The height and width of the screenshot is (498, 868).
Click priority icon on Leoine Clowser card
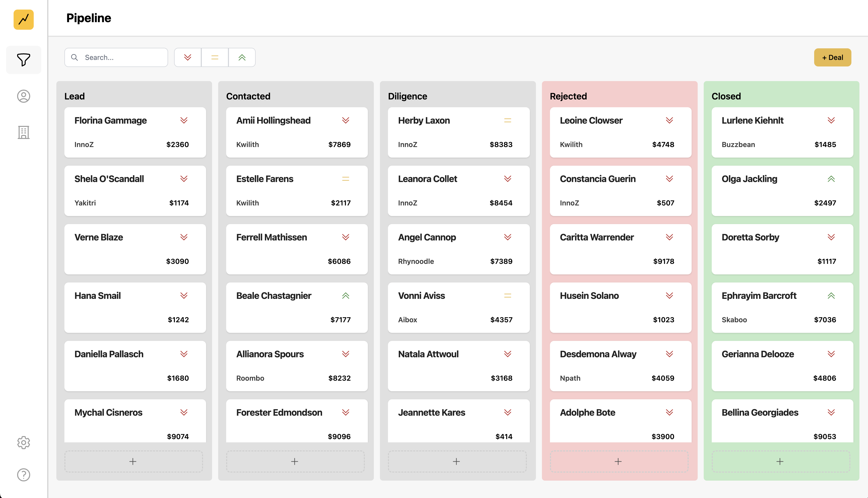[x=669, y=120]
